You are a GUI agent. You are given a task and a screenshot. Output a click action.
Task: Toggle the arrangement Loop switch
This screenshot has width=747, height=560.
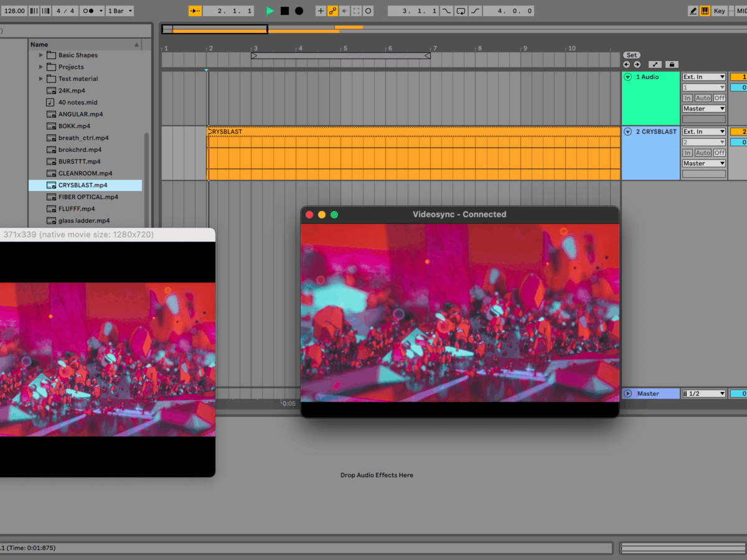(461, 11)
